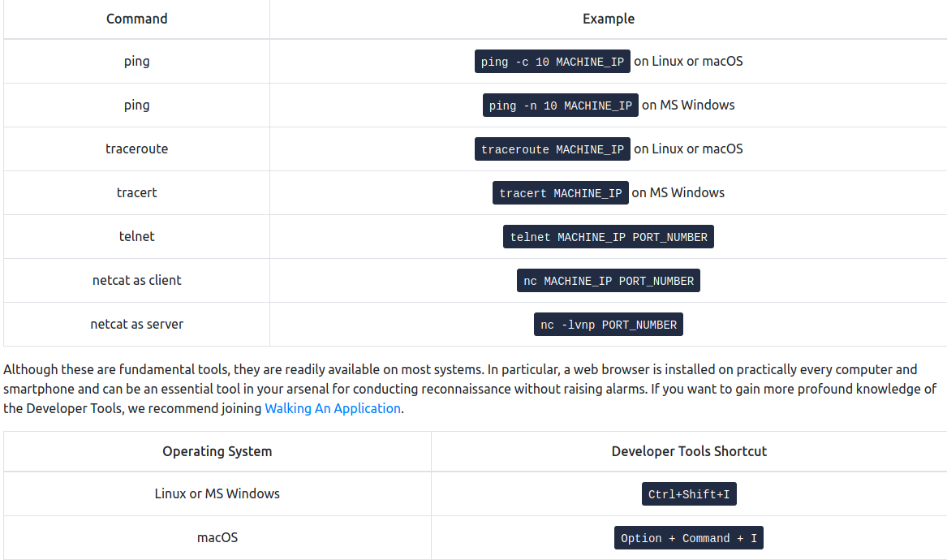Select the Operating System column header
Image resolution: width=947 pixels, height=560 pixels.
(217, 451)
